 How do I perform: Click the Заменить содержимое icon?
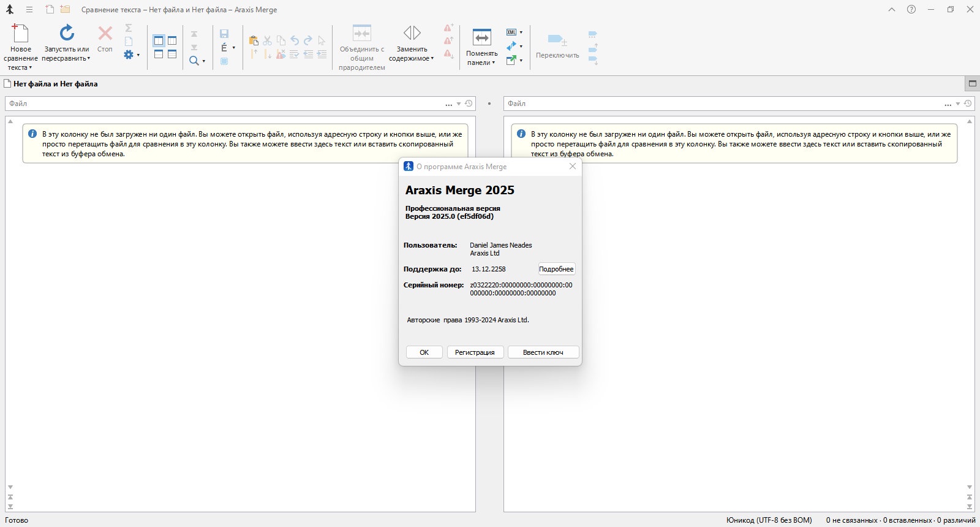tap(412, 33)
